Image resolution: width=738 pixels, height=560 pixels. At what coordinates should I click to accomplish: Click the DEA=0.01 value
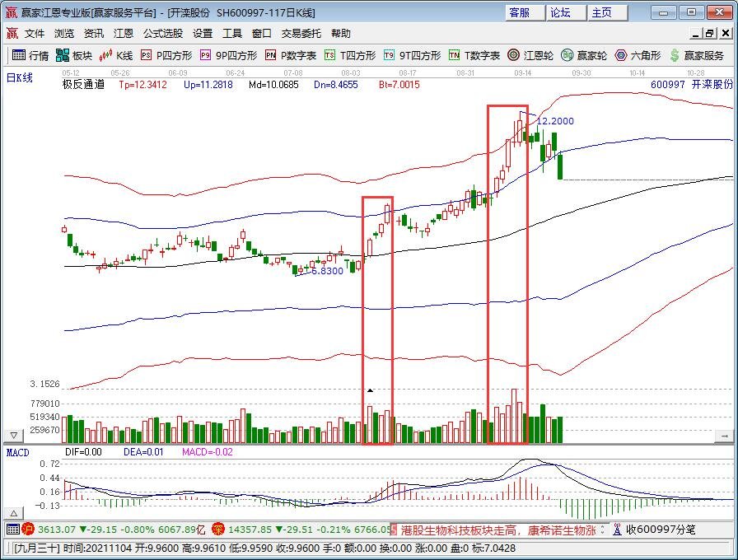tap(143, 452)
